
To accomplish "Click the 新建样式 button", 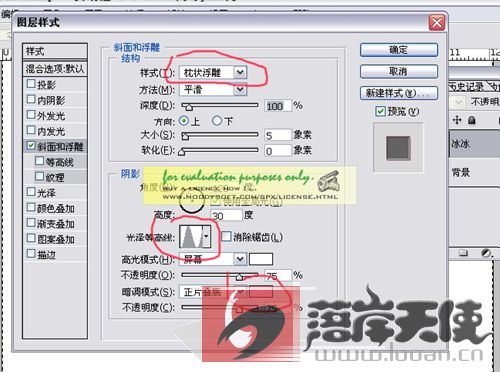I will point(399,93).
